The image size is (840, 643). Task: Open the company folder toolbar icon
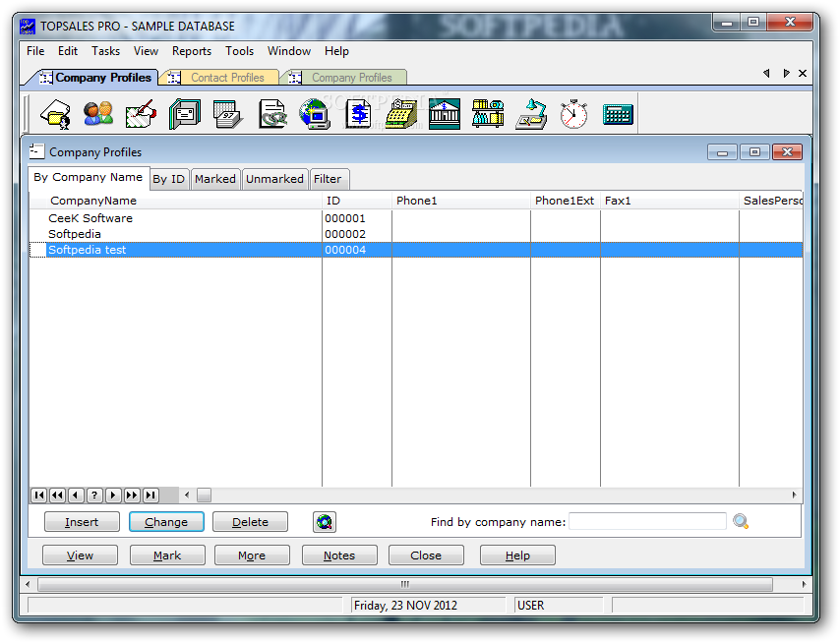point(56,114)
